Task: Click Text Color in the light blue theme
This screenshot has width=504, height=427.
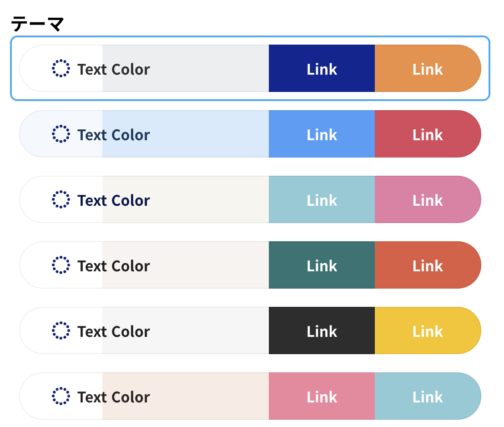Action: pos(114,135)
